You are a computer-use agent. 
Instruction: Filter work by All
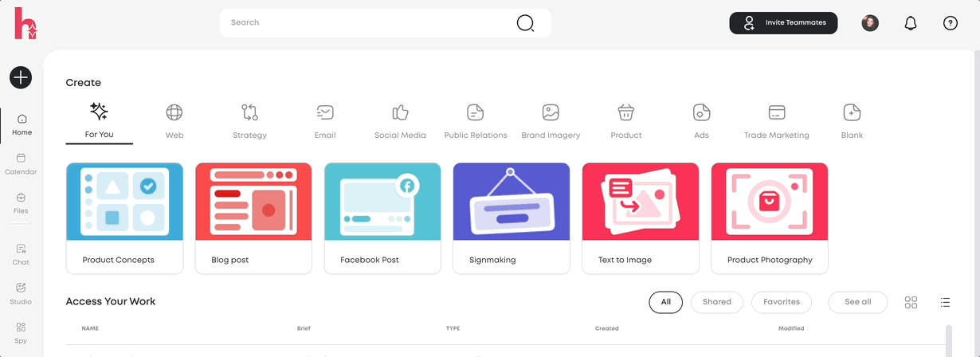tap(666, 302)
